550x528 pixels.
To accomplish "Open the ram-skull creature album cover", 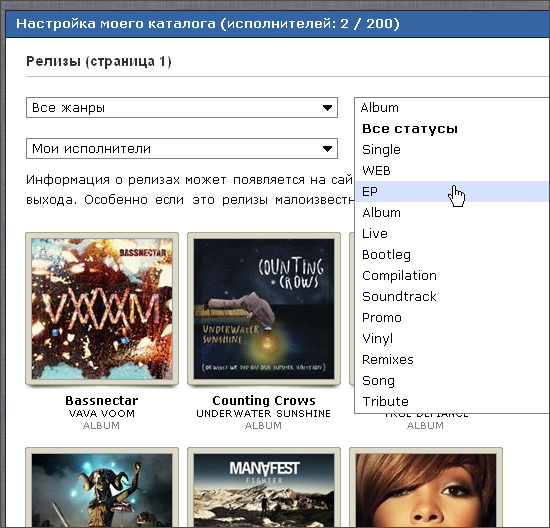I will pyautogui.click(x=102, y=488).
